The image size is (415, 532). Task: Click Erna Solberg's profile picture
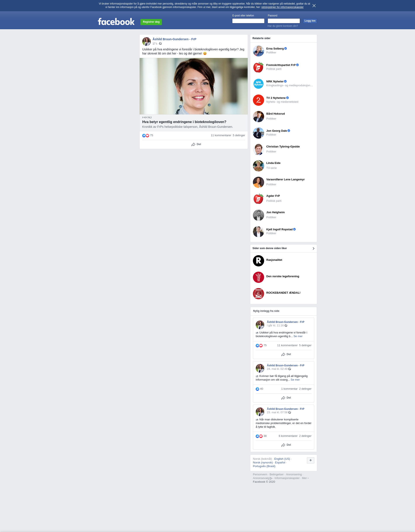(x=258, y=51)
